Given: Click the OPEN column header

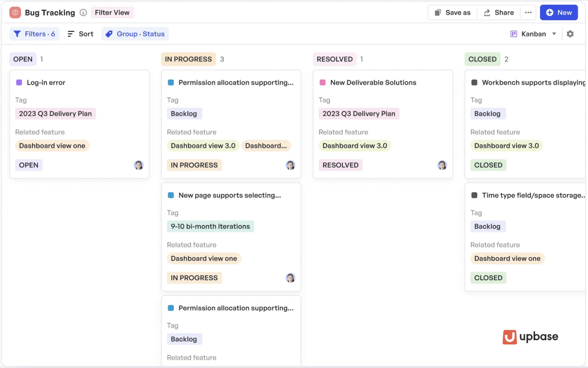Looking at the screenshot, I should pyautogui.click(x=23, y=59).
